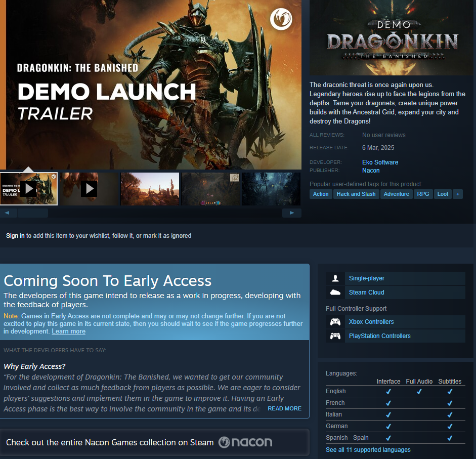Select the blue night forest screenshot thumbnail
Screen dimensions: 476x459
tap(271, 189)
